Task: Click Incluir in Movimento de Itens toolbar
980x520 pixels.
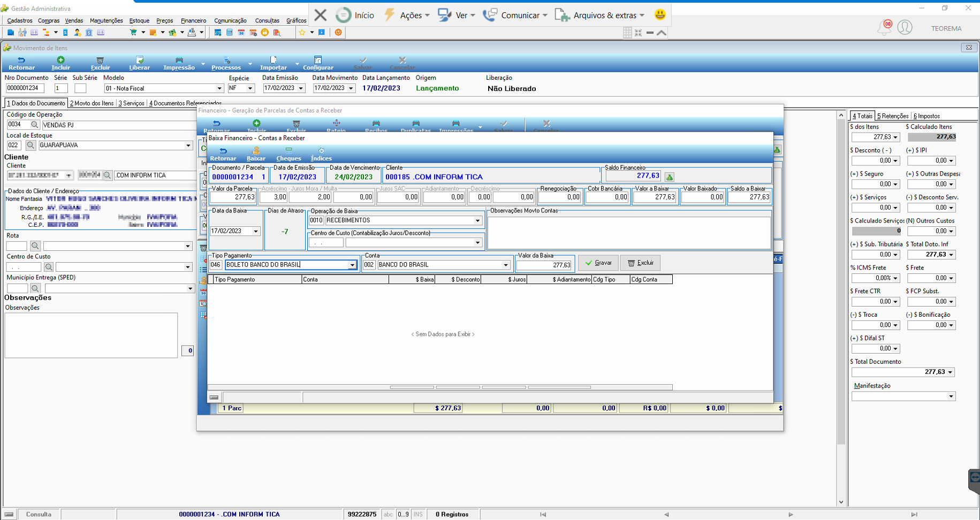Action: [60, 63]
